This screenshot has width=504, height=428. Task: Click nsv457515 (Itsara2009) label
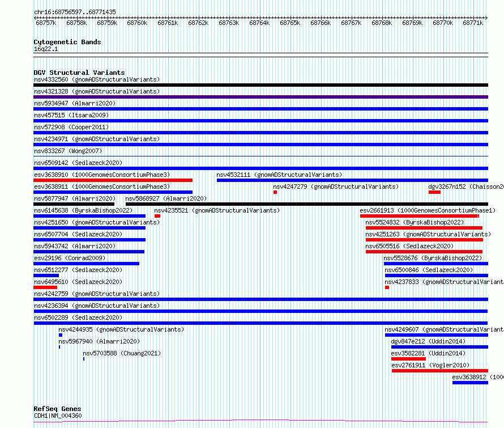pos(71,115)
